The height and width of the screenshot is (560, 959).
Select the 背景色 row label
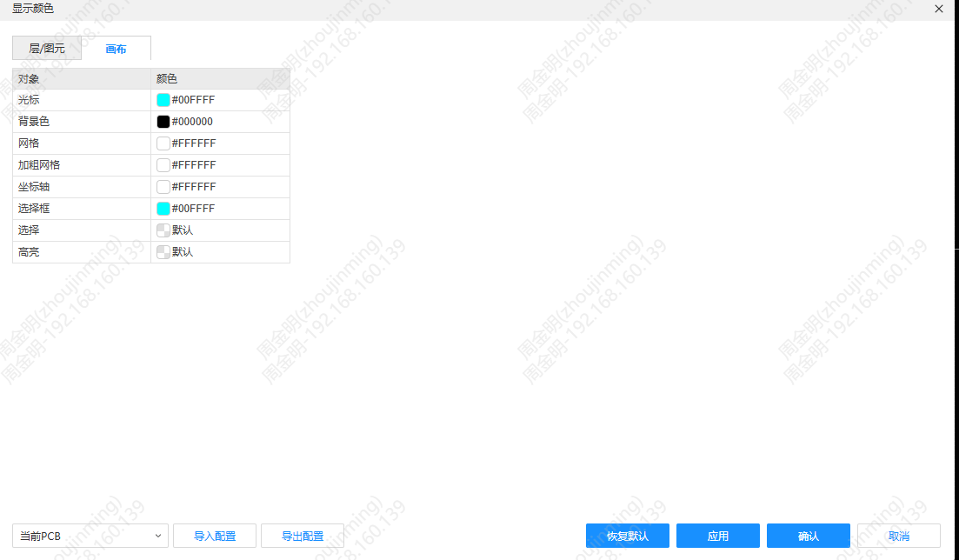34,122
